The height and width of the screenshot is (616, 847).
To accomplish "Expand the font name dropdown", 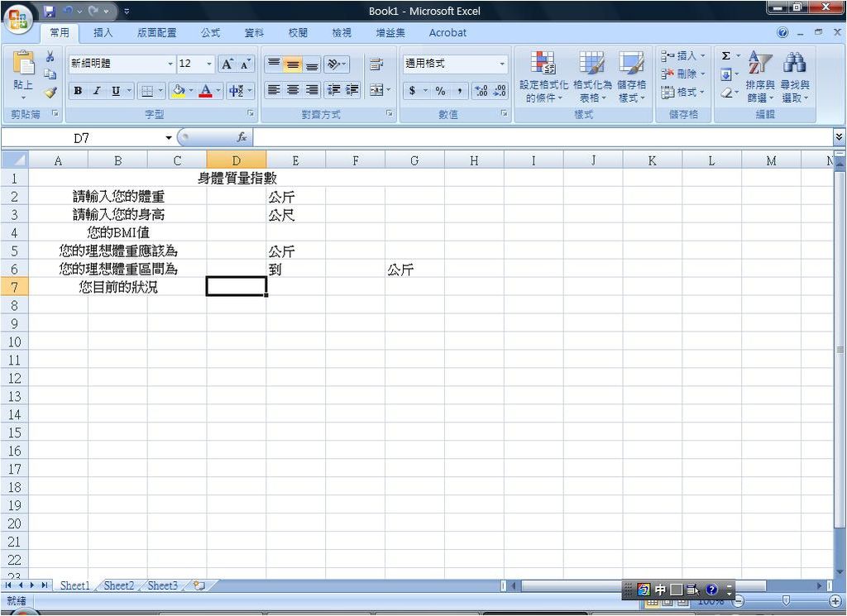I will click(170, 64).
